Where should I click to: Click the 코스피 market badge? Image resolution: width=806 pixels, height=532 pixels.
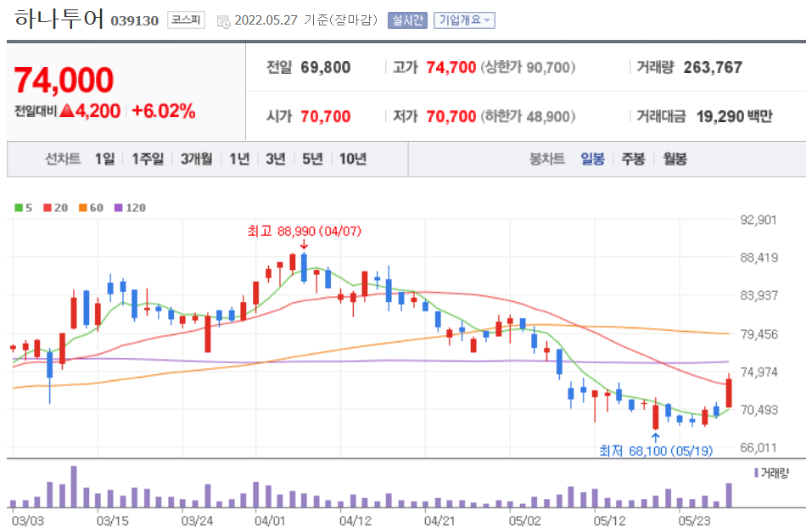[x=186, y=20]
